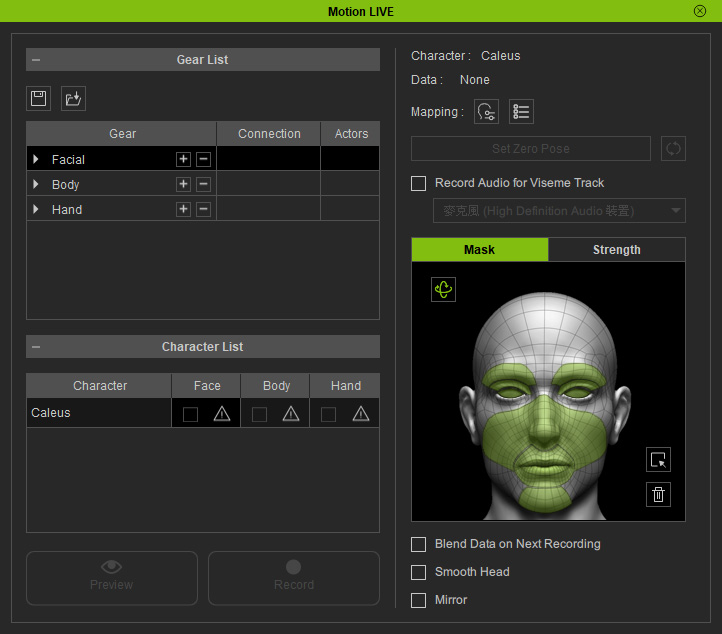
Task: Click the Connection column header
Action: (x=269, y=134)
